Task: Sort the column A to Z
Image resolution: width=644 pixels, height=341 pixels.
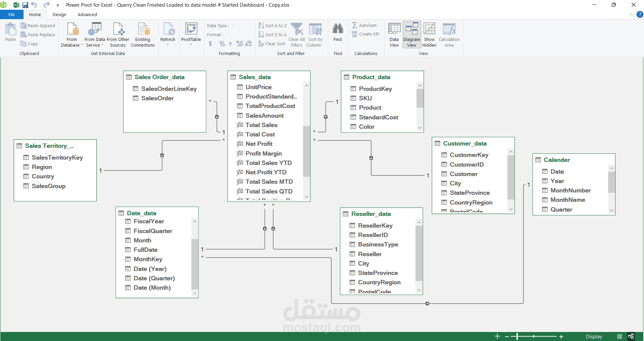Action: point(272,25)
